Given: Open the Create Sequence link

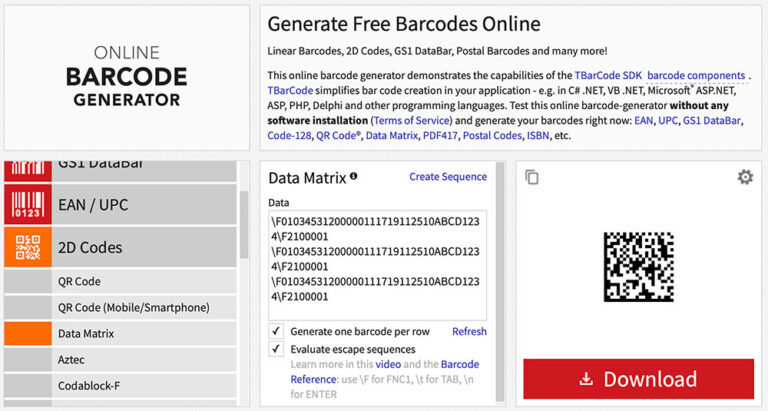Looking at the screenshot, I should click(447, 177).
